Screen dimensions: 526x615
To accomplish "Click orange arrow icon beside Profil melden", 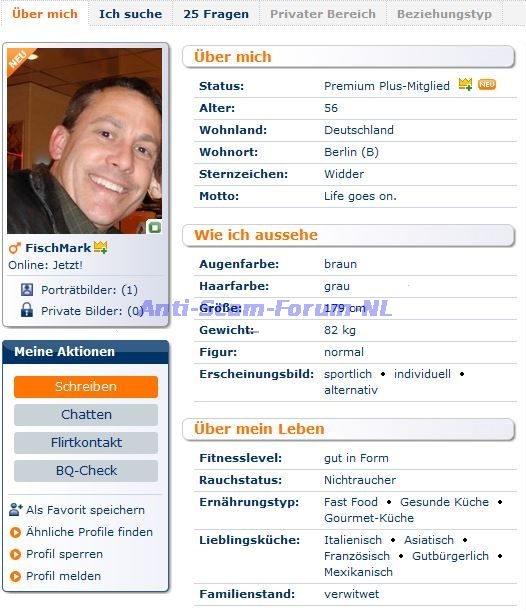I will pos(15,576).
